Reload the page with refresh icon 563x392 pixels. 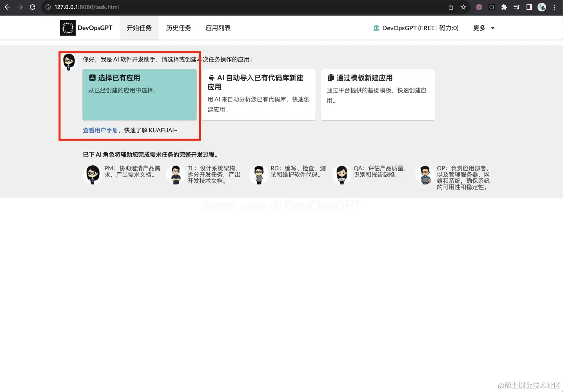(x=33, y=7)
